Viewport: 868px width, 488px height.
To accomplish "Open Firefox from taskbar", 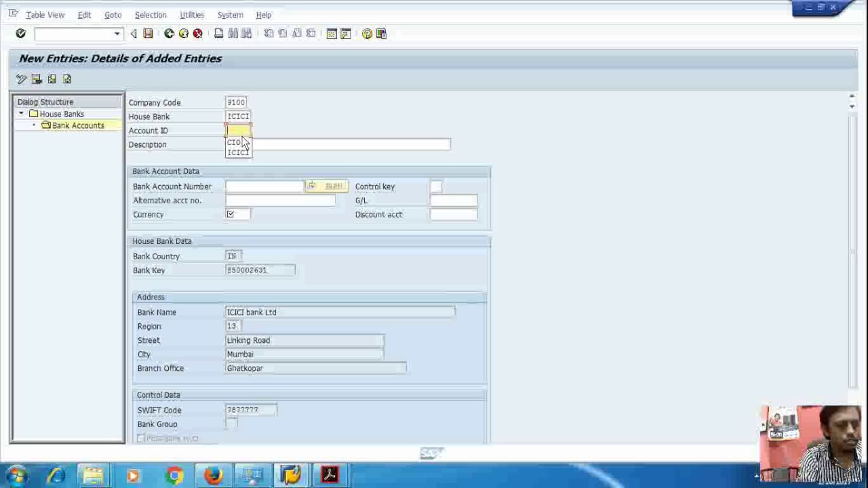I will tap(214, 476).
